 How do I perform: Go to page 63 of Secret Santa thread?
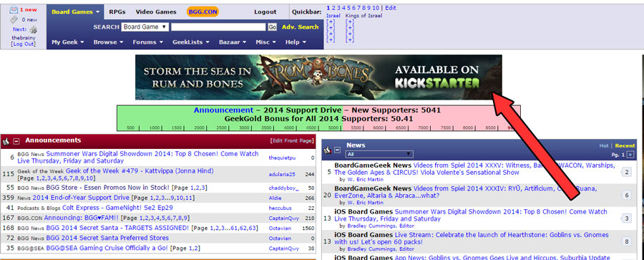click(251, 228)
